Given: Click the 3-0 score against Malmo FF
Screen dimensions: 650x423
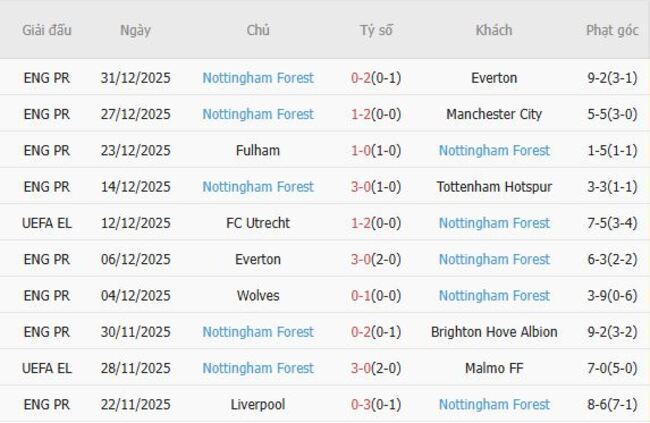Looking at the screenshot, I should point(362,368).
